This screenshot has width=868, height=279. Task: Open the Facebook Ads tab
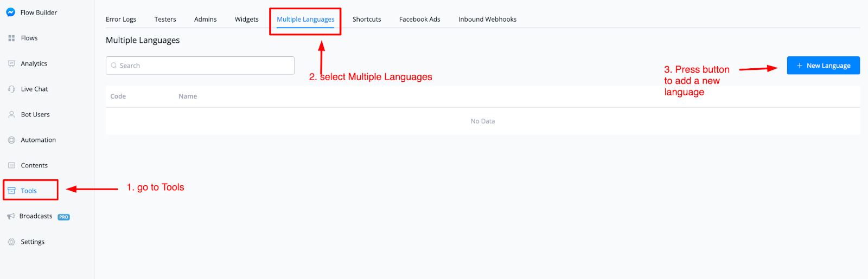(x=420, y=19)
